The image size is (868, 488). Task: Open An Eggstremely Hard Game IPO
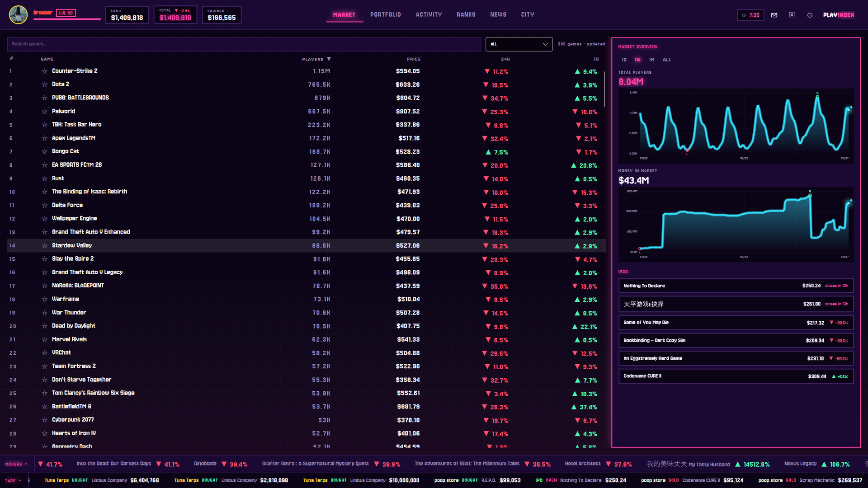pos(736,358)
